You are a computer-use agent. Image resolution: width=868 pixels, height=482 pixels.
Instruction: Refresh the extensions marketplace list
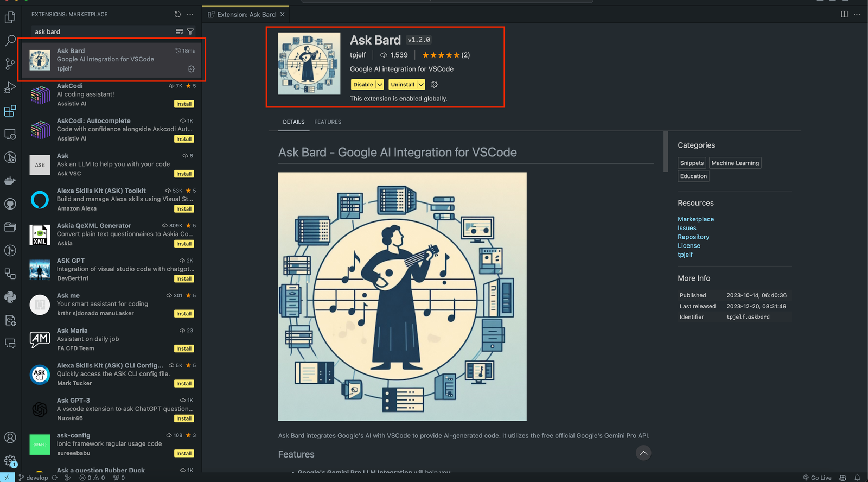coord(177,15)
